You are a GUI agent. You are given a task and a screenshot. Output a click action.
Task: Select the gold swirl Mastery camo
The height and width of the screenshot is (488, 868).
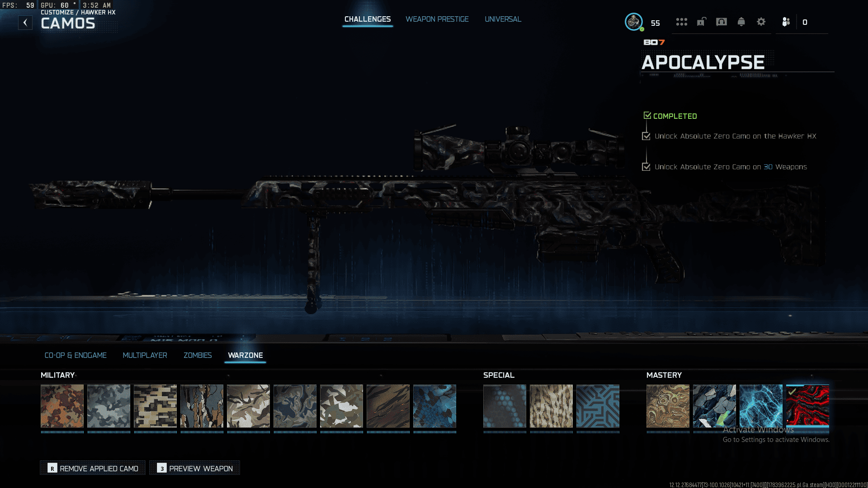[668, 406]
